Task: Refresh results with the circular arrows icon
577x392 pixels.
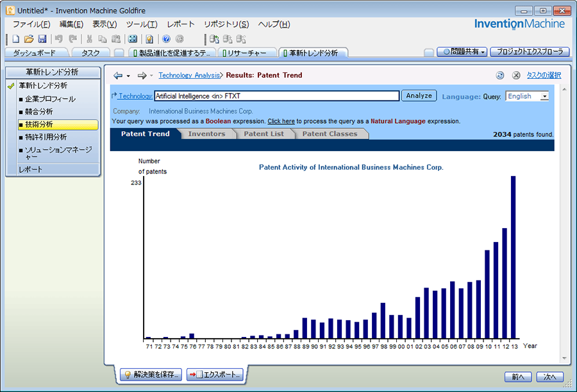Action: 499,76
